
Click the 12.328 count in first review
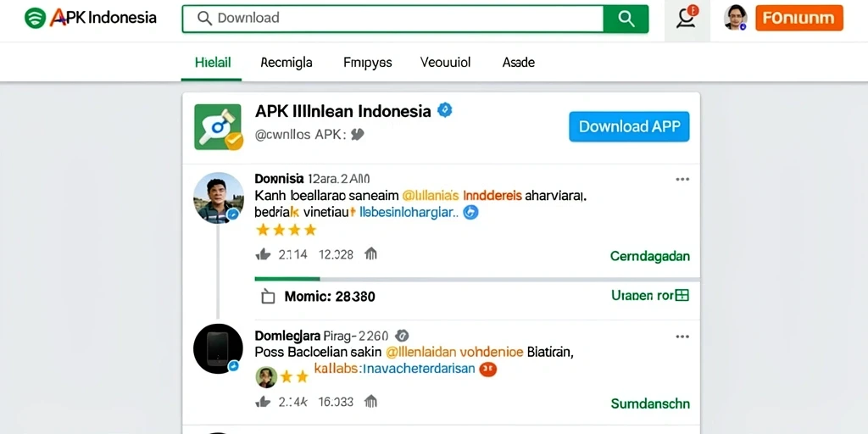(x=336, y=254)
